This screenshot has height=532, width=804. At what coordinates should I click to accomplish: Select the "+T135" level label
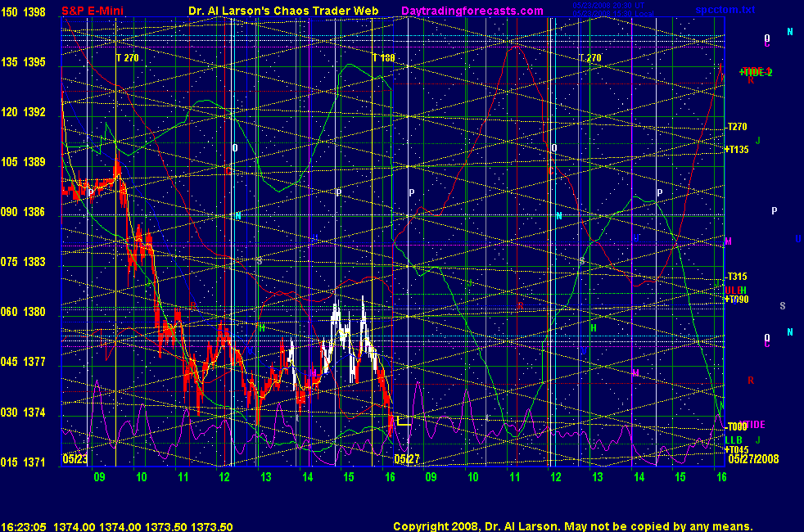click(736, 150)
